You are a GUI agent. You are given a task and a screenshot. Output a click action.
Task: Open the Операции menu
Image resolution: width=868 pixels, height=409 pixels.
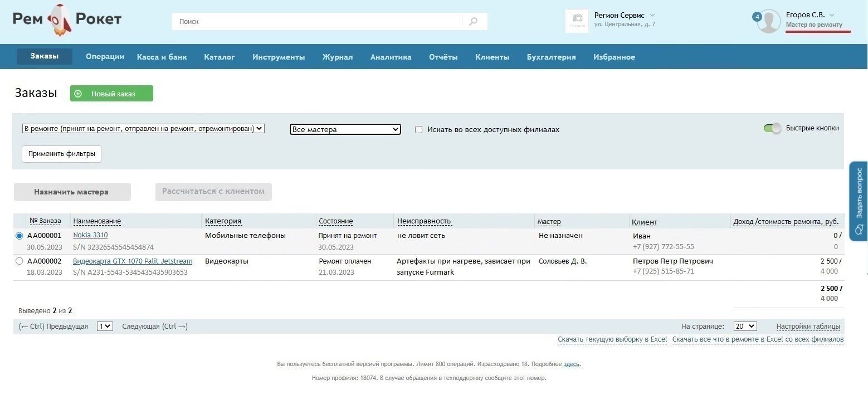coord(105,57)
